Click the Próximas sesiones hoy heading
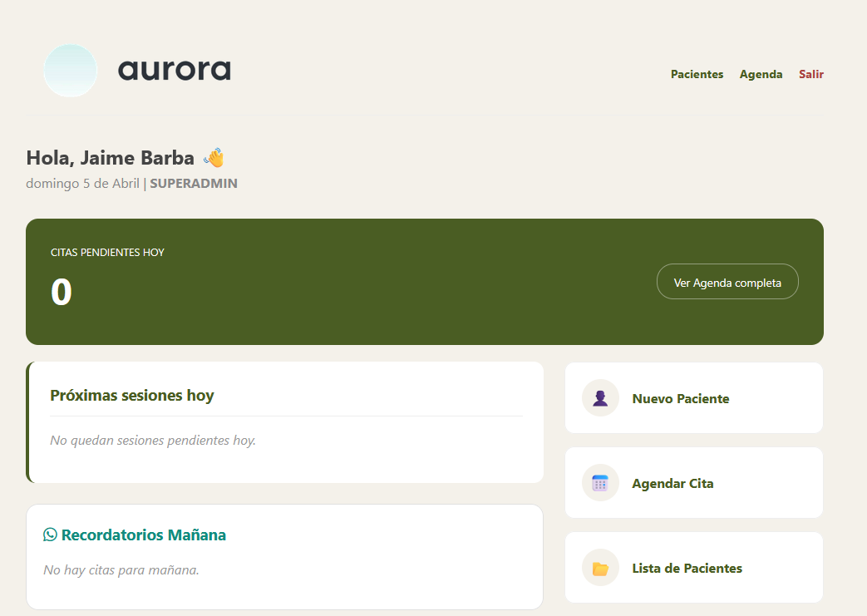 point(132,396)
